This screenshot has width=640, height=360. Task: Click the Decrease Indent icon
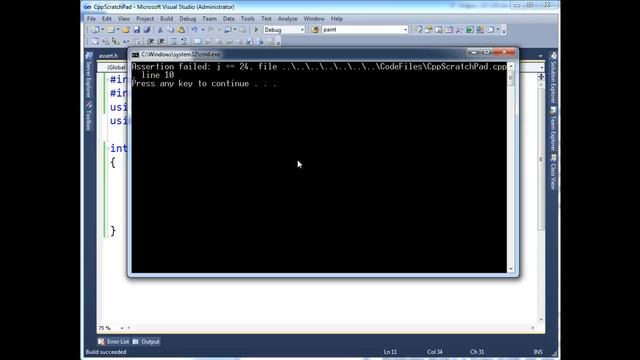pyautogui.click(x=150, y=41)
